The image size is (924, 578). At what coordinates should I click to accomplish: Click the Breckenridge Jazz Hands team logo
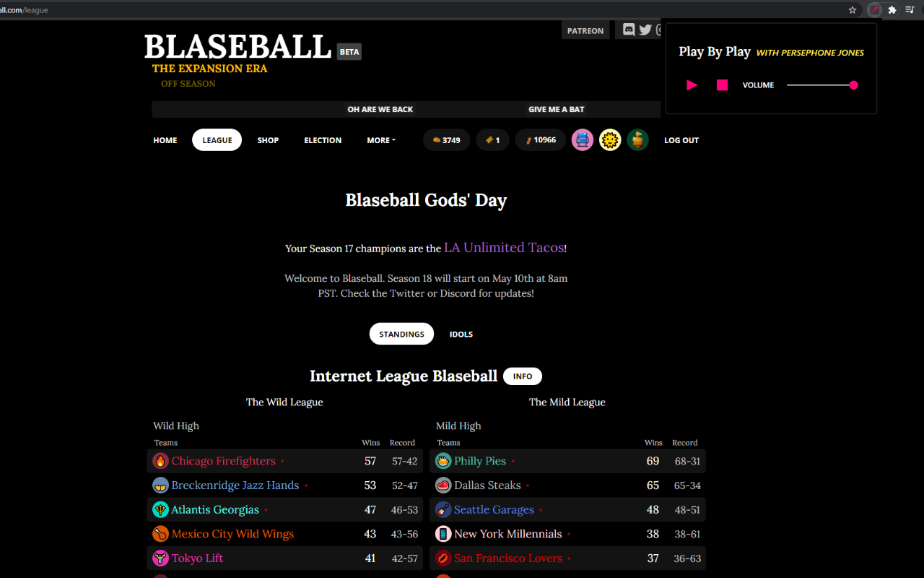pyautogui.click(x=160, y=486)
